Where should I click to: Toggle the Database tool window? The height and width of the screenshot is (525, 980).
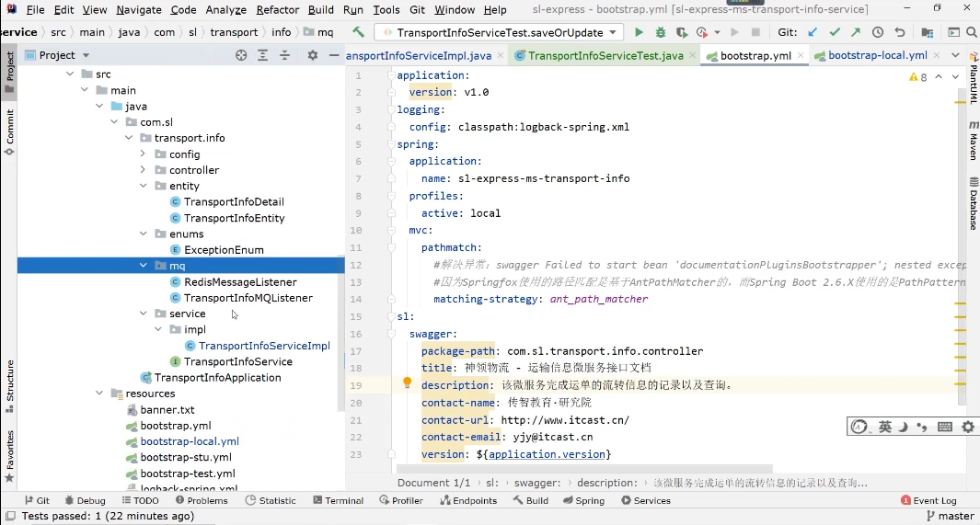click(973, 204)
